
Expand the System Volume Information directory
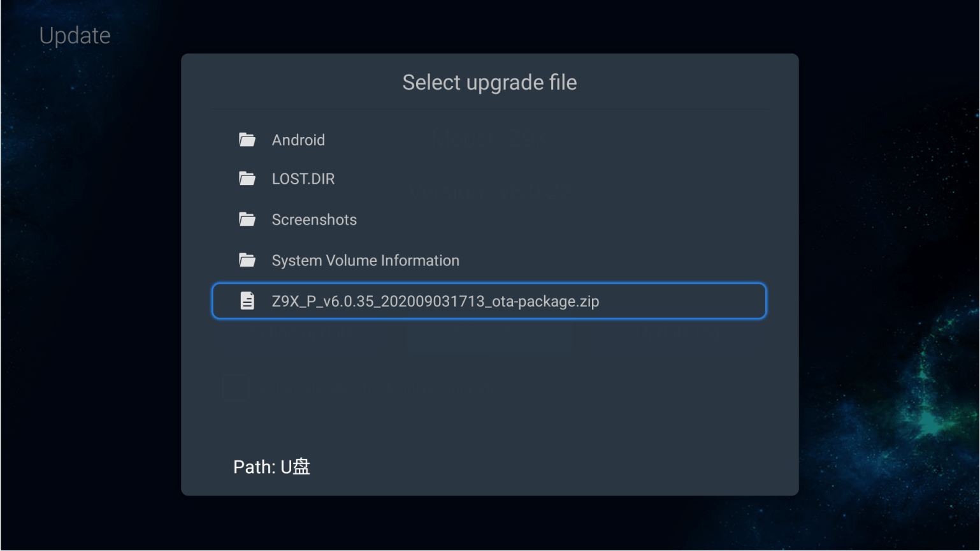tap(365, 260)
